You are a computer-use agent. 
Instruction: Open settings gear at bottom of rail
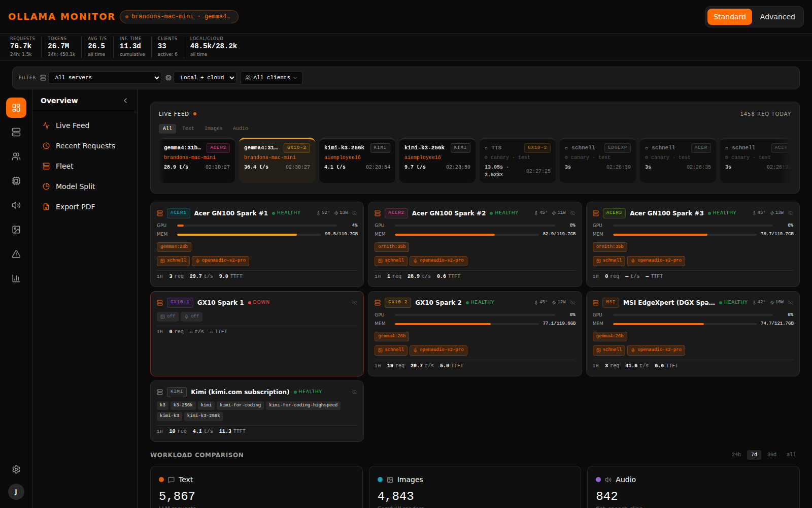pyautogui.click(x=16, y=469)
